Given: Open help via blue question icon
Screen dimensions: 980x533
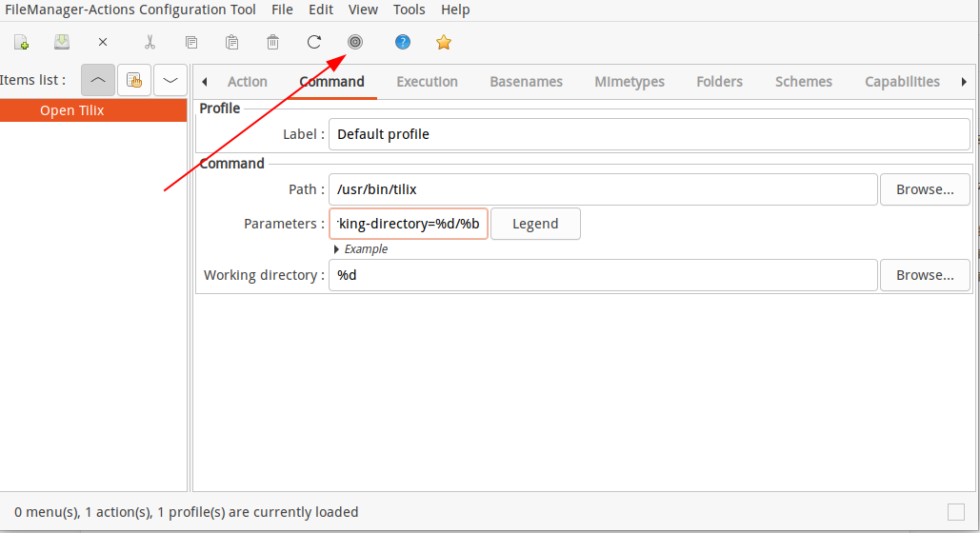Looking at the screenshot, I should click(403, 42).
